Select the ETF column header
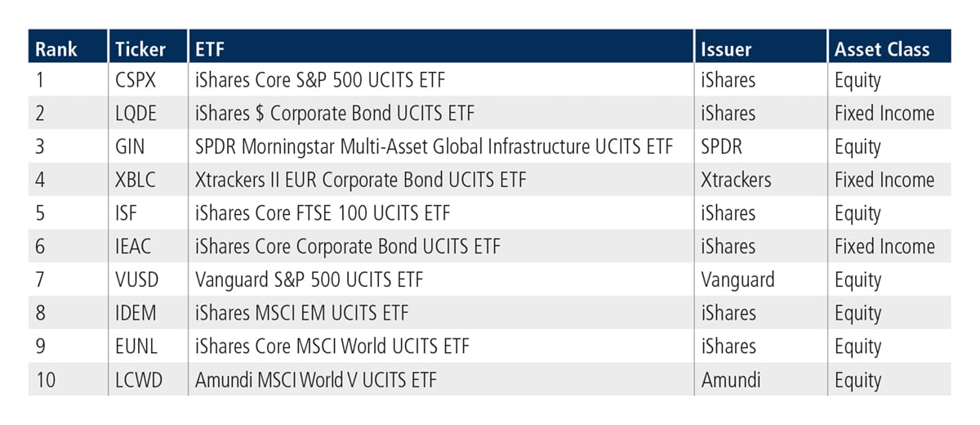The height and width of the screenshot is (425, 980). tap(209, 49)
